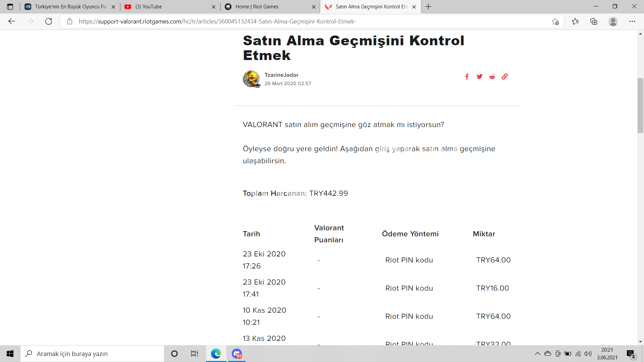Click the Valorant Puanları column header
Screen dimensions: 644x362
click(329, 234)
